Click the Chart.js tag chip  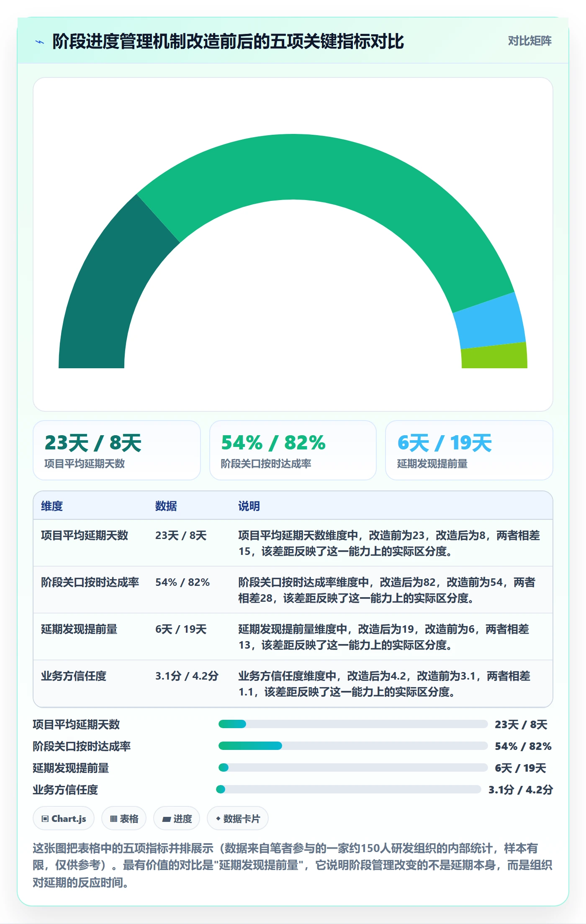click(x=64, y=818)
